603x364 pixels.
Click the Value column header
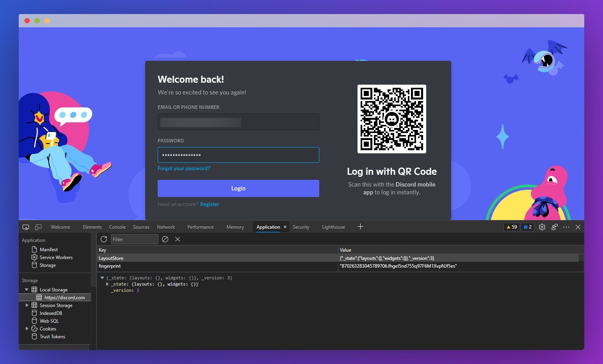click(x=461, y=250)
